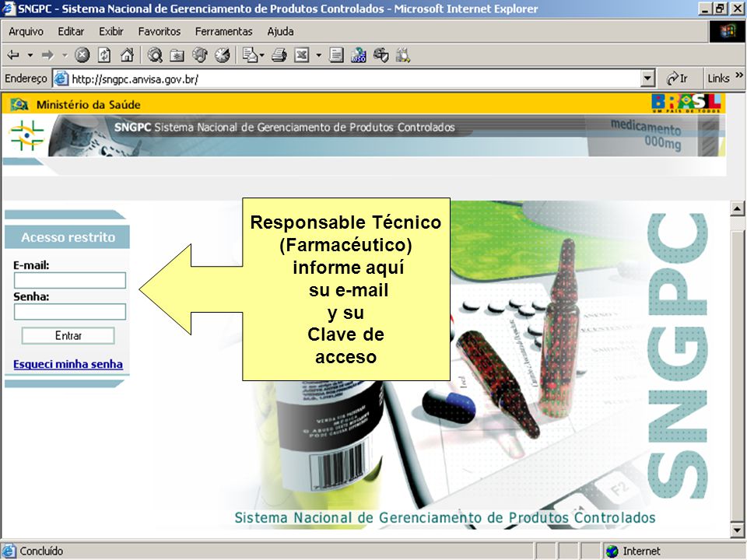Viewport: 747px width, 560px height.
Task: Minimize the Internet Explorer window
Action: coord(705,9)
